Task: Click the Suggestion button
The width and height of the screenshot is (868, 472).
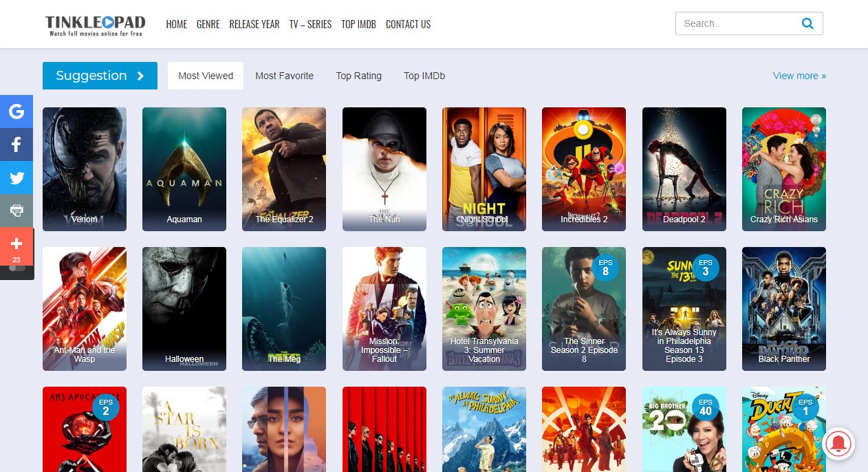Action: (100, 76)
